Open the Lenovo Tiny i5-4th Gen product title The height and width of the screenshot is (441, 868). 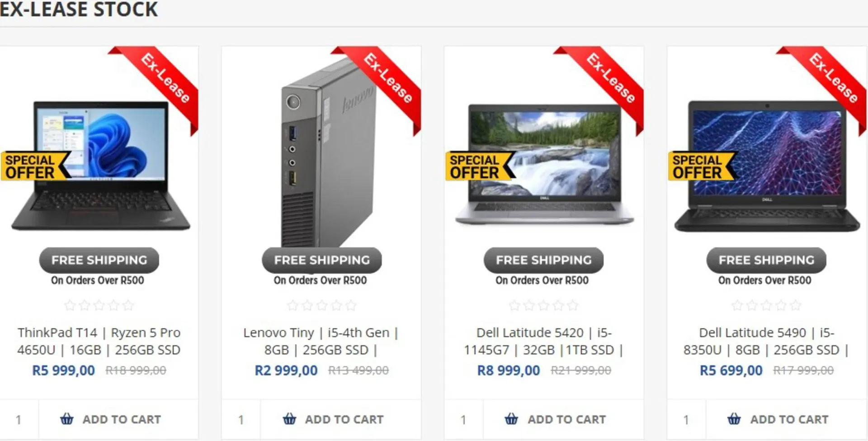point(321,341)
